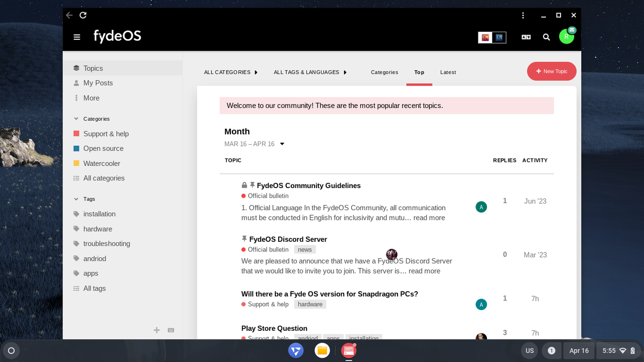The height and width of the screenshot is (362, 644).
Task: Click the Topics sidebar item
Action: [123, 68]
